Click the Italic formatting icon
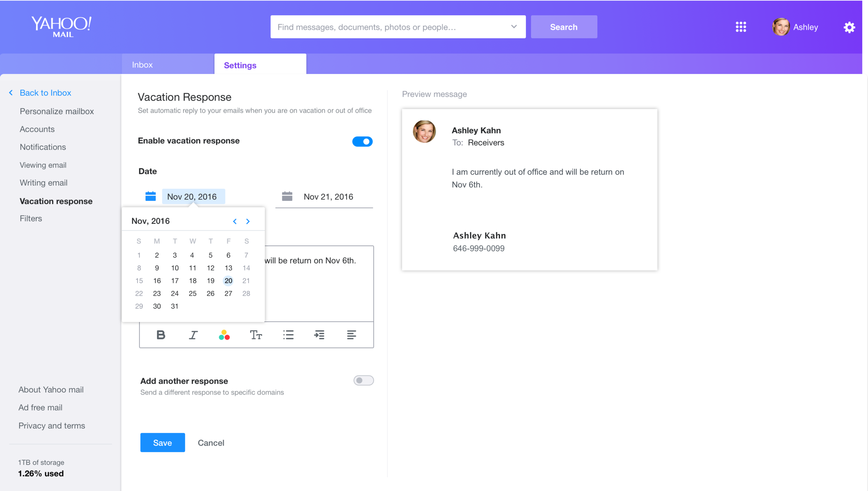Screen dimensions: 868x491 (193, 335)
